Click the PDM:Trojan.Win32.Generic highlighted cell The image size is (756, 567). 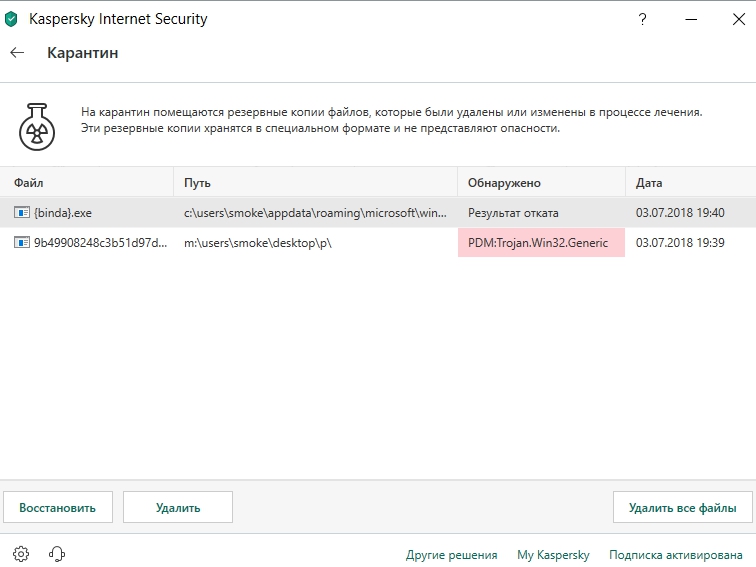pyautogui.click(x=541, y=243)
